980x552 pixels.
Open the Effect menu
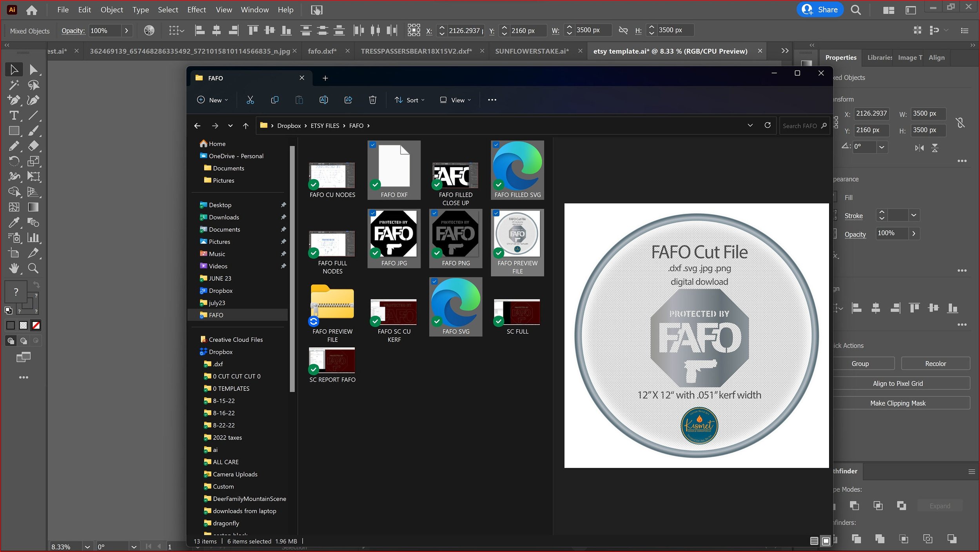pos(196,10)
